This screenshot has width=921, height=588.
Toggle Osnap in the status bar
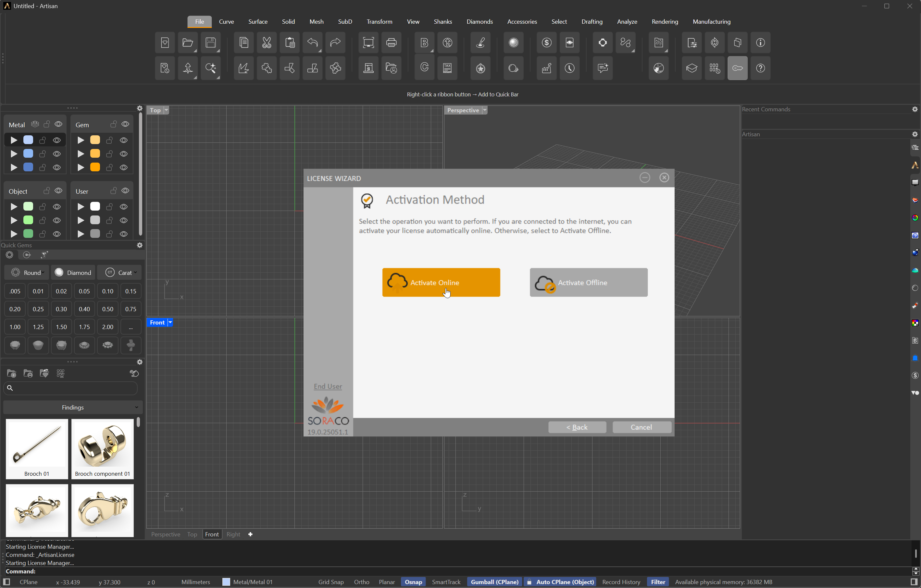[414, 582]
